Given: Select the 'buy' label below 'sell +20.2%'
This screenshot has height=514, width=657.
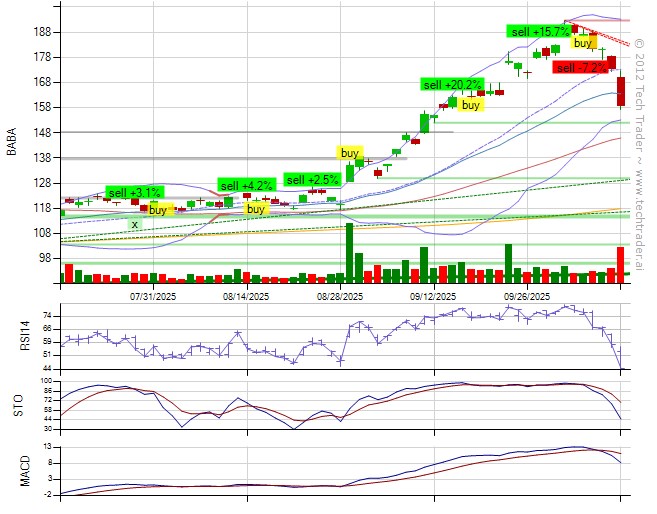Looking at the screenshot, I should pos(471,104).
